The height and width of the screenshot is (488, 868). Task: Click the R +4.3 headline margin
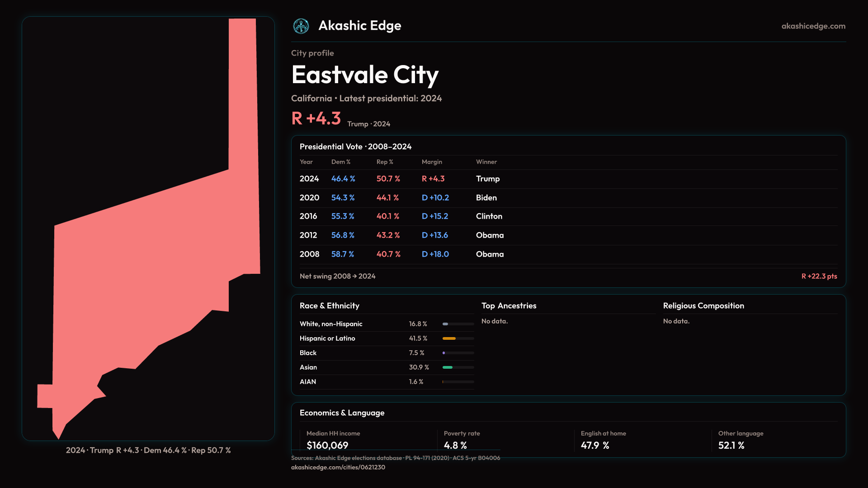coord(316,118)
